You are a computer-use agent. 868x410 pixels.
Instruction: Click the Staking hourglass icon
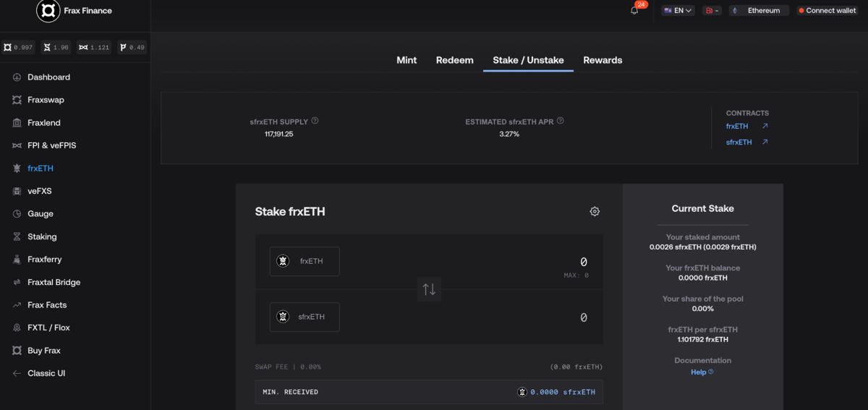(x=17, y=236)
